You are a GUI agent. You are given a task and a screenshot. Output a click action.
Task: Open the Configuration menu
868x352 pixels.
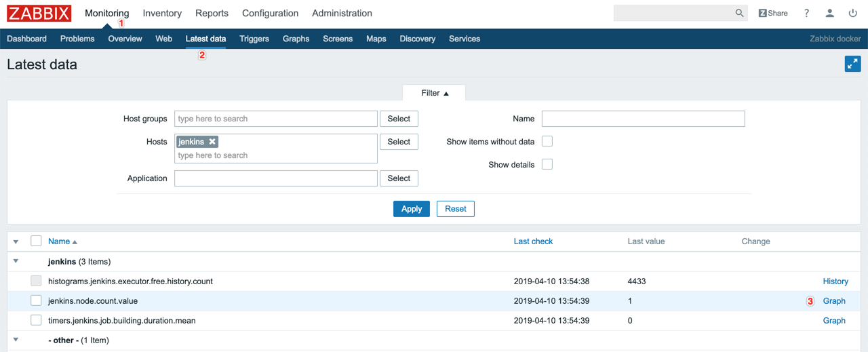pos(270,14)
